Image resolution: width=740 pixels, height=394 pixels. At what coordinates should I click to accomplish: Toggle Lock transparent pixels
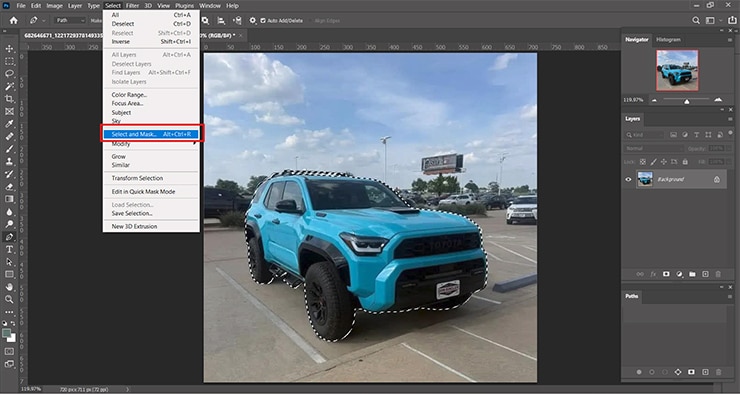pyautogui.click(x=642, y=162)
